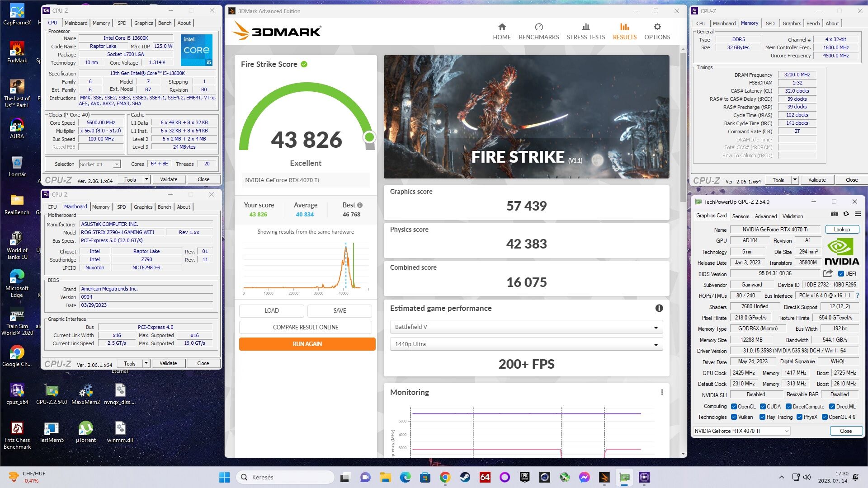
Task: Show the Estimated game performance info icon
Action: (x=659, y=308)
